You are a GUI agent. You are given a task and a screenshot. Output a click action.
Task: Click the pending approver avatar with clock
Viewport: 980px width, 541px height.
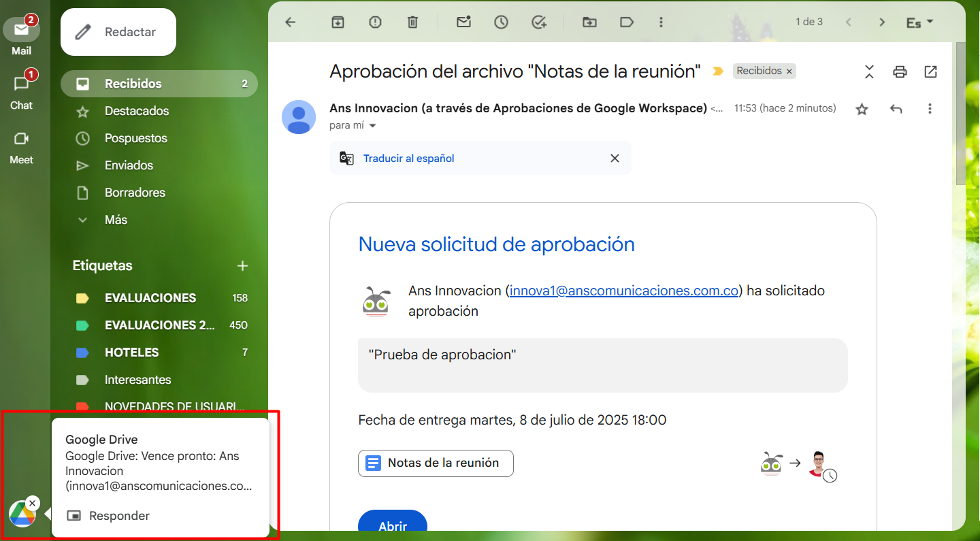pos(822,465)
